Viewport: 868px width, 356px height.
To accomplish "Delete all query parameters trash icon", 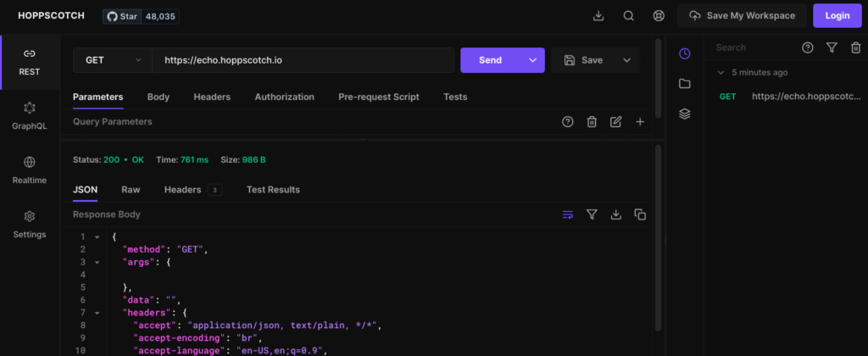I will click(x=592, y=122).
